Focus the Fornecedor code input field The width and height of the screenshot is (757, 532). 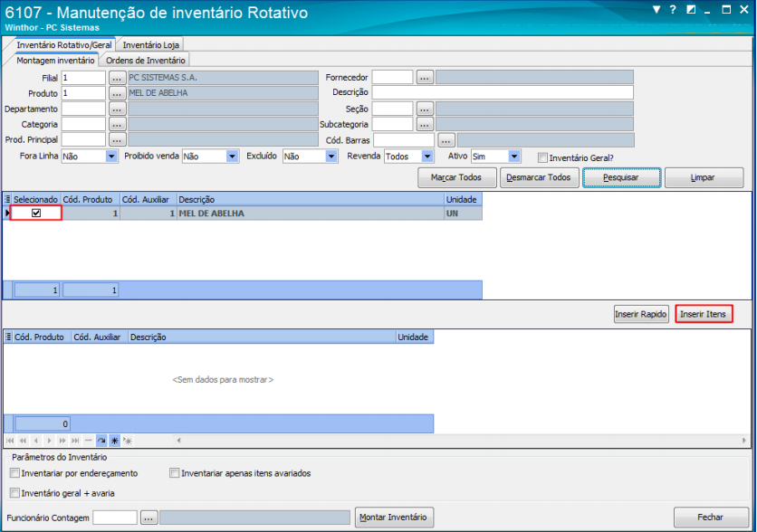point(392,77)
